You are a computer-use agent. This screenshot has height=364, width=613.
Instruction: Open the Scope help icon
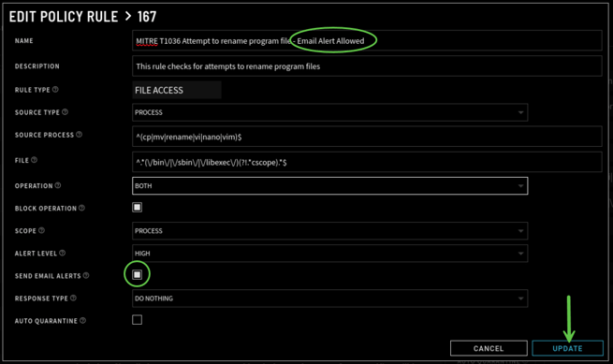pyautogui.click(x=41, y=230)
